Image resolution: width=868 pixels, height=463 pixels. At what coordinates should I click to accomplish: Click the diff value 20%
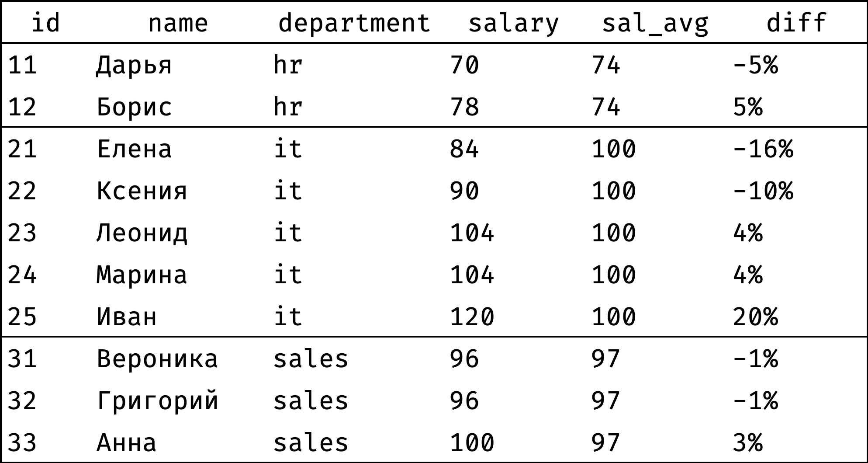[x=756, y=317]
